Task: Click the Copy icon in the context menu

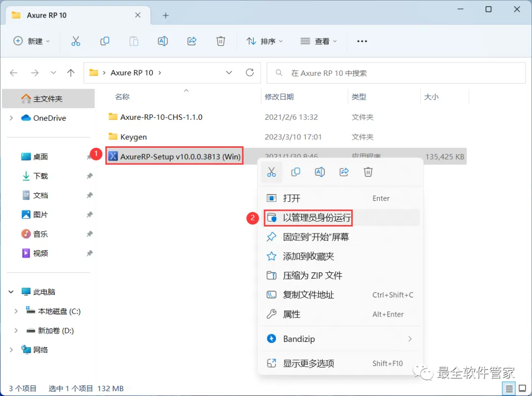Action: click(296, 172)
